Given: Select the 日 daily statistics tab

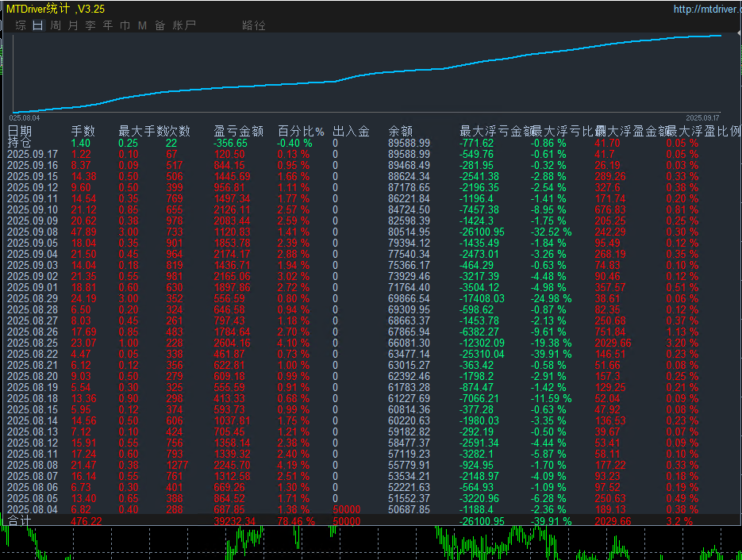Looking at the screenshot, I should [x=38, y=25].
